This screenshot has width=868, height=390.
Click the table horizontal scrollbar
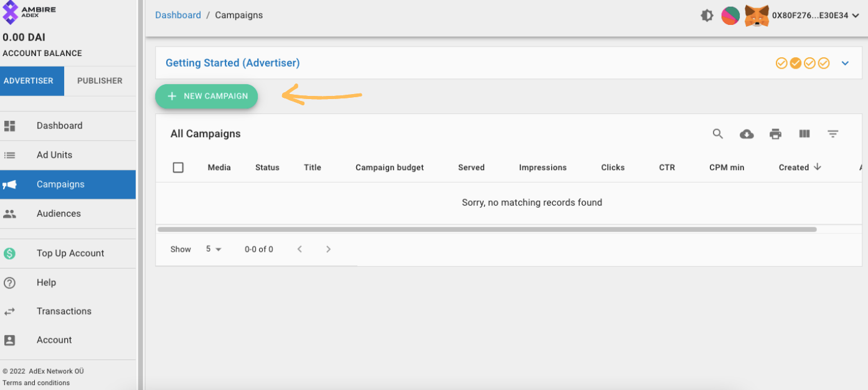coord(487,229)
